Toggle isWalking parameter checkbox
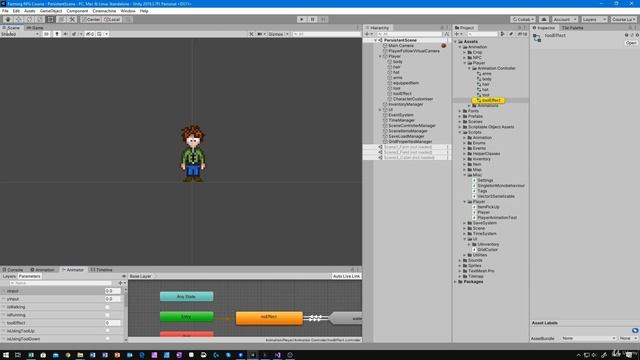Screen dimensions: 640x360 (107, 307)
